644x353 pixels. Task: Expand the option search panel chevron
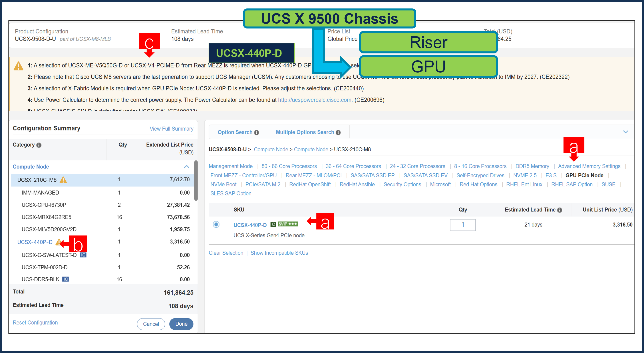[x=626, y=132]
